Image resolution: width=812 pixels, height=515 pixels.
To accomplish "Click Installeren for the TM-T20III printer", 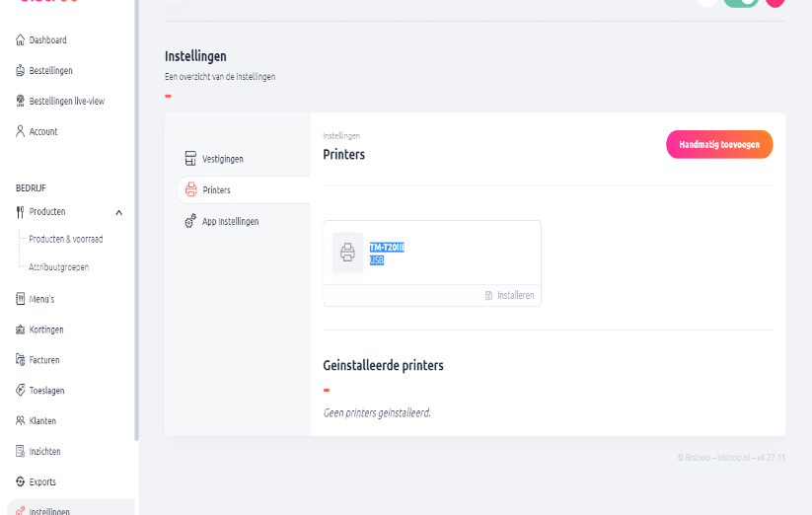I will (x=512, y=295).
